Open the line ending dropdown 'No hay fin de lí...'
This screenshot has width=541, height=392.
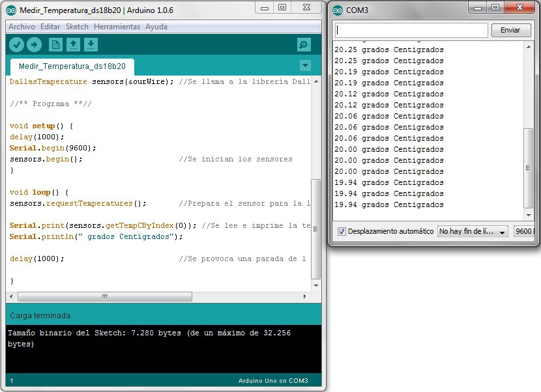coord(473,231)
